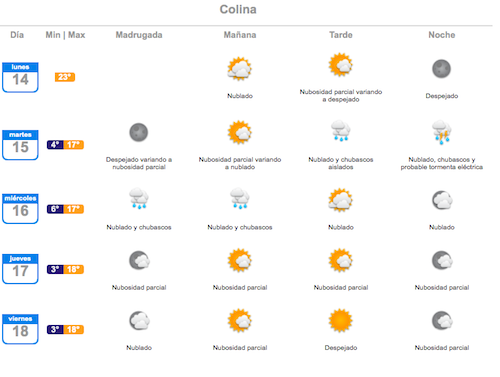
Task: Select the miércoles 16 calendar icon
Action: click(x=20, y=209)
